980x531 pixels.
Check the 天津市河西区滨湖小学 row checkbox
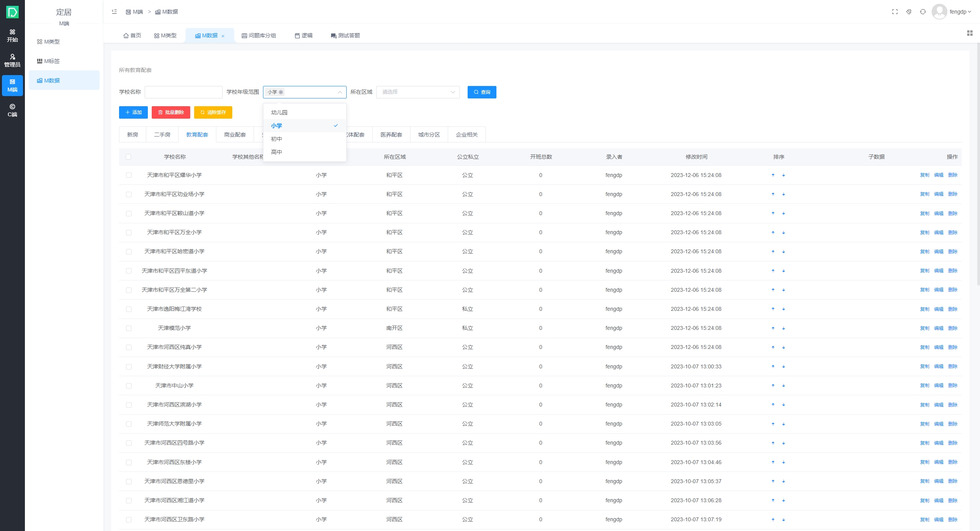coord(129,405)
